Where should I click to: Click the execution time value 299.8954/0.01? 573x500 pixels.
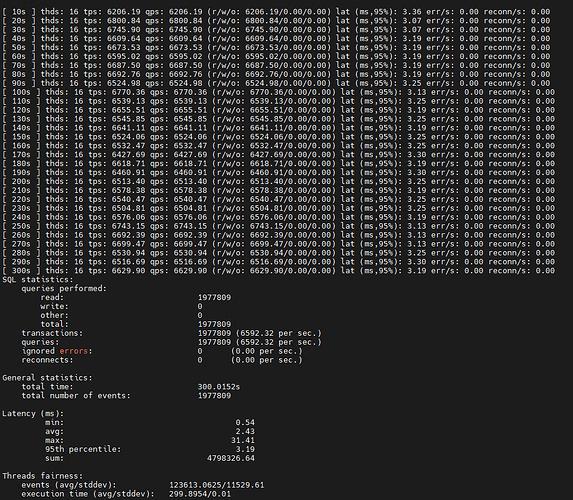(200, 494)
